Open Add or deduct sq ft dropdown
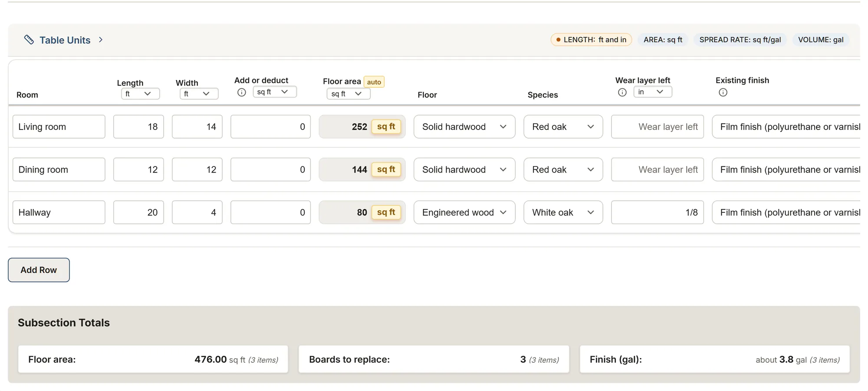868x391 pixels. (275, 92)
